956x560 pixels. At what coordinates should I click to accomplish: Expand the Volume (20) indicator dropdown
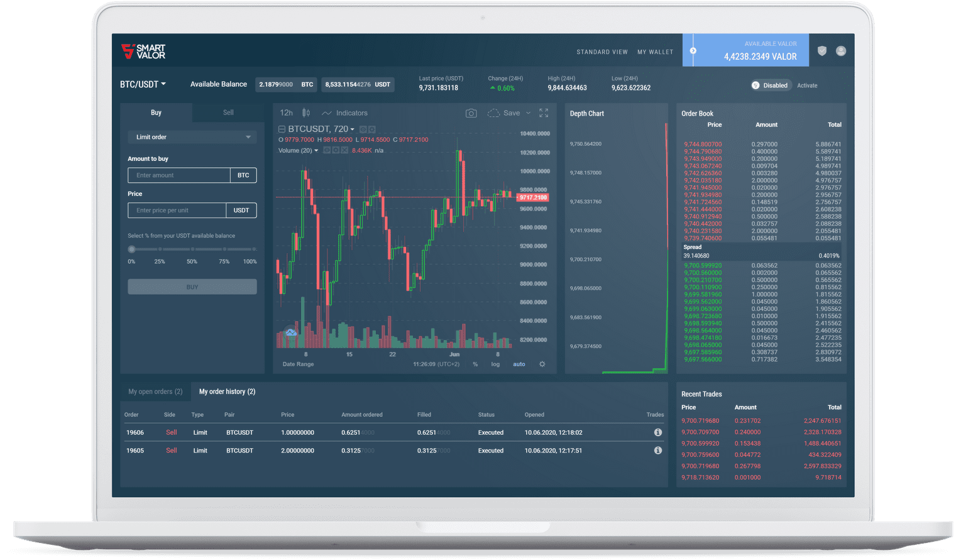pos(315,150)
